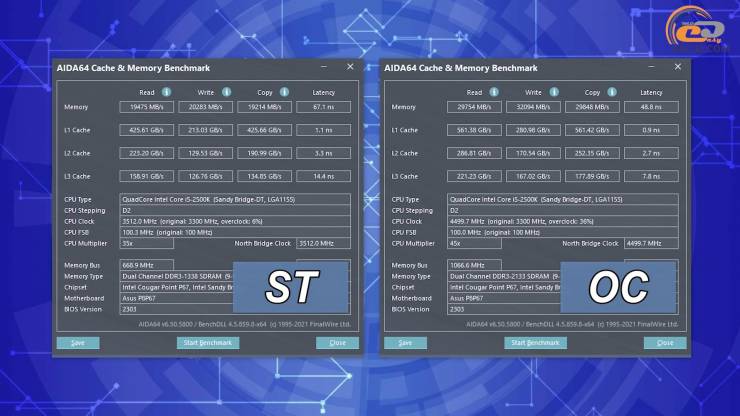The image size is (740, 416).
Task: Select Memory Latency value 48.8 ns
Action: pos(651,107)
